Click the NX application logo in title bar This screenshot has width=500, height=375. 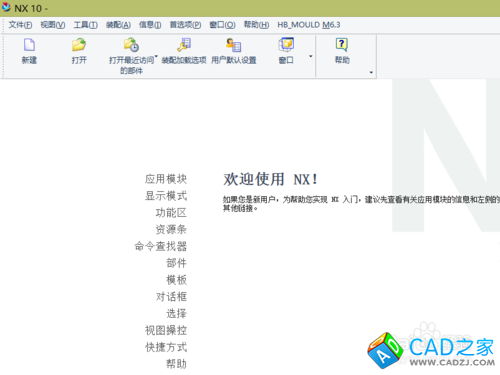(x=6, y=7)
